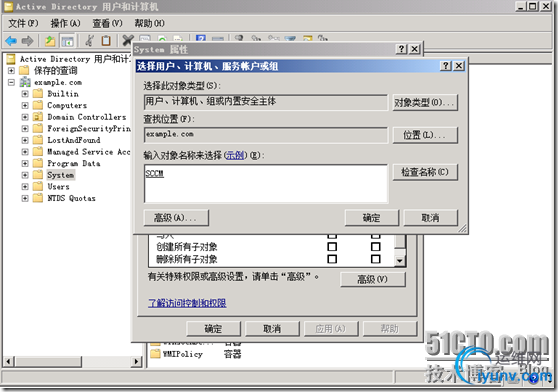Click 取消 in System properties dialog
The width and height of the screenshot is (558, 392).
[272, 329]
